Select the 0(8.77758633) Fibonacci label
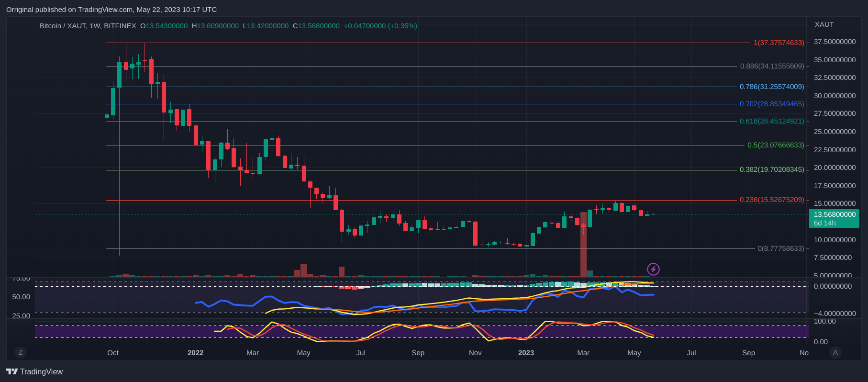 [x=781, y=248]
